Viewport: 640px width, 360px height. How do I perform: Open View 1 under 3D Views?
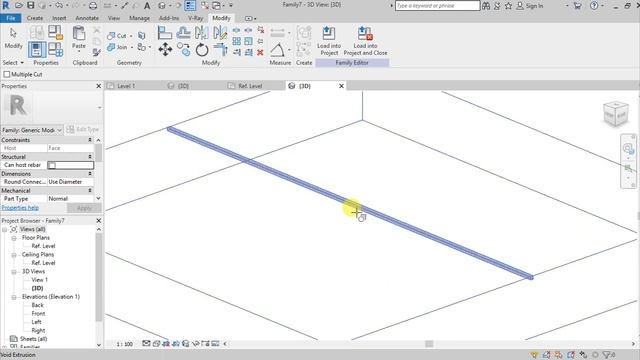[x=40, y=280]
